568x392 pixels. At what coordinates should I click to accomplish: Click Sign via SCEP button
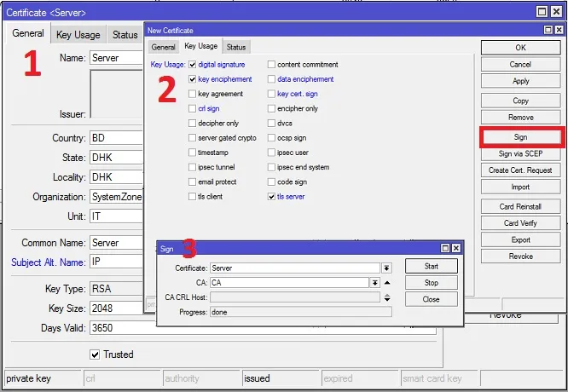pos(520,153)
